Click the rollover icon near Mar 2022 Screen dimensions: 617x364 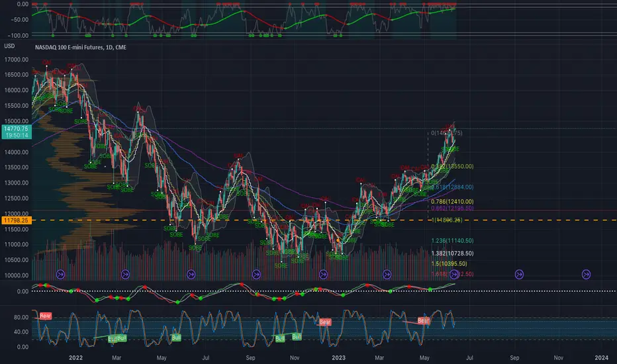126,273
